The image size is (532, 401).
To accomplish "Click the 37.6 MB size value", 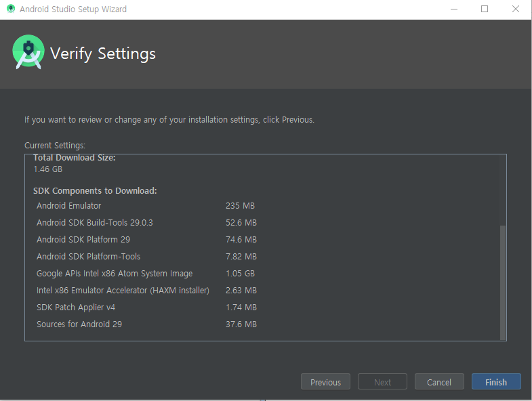I will point(241,324).
